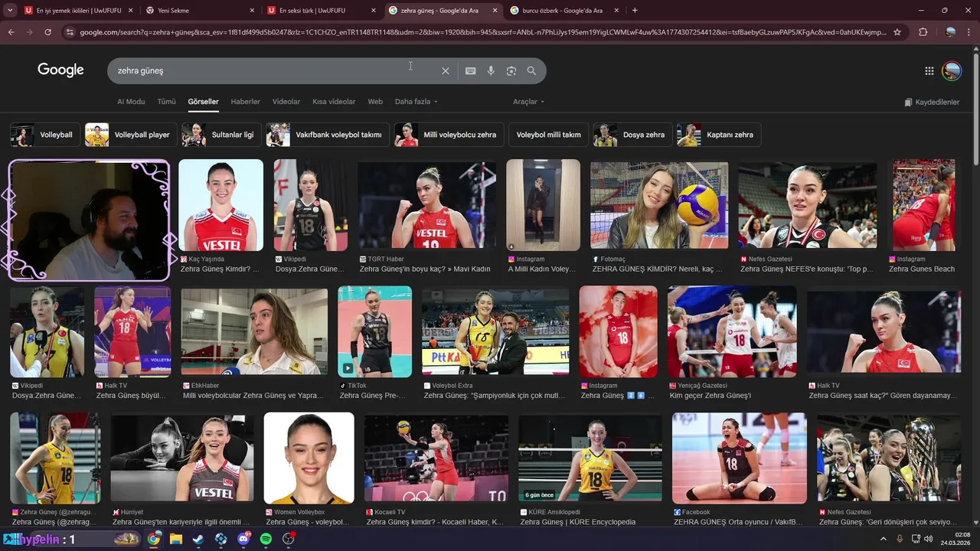Go to the Google logo homepage

click(60, 70)
